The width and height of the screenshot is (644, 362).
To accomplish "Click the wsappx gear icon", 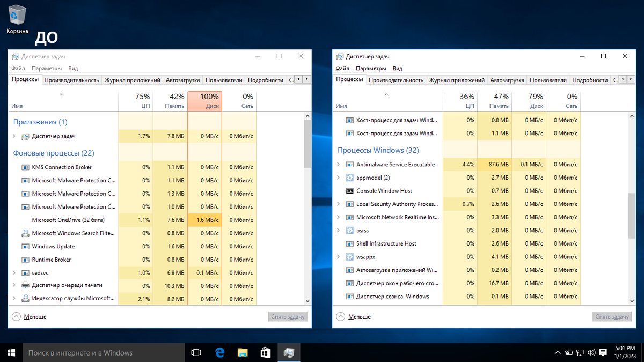I will tap(350, 257).
